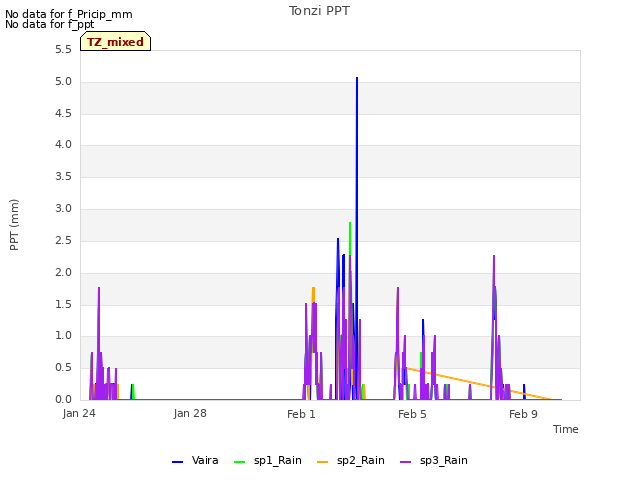Click the orange sp2_Rain diagonal line segment
Viewport: 640px width, 480px height.
coord(478,383)
